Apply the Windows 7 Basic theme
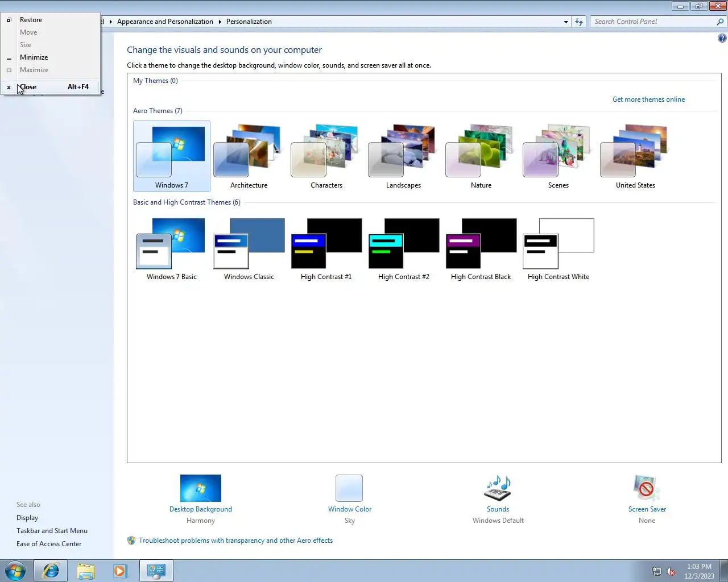Image resolution: width=728 pixels, height=582 pixels. [x=171, y=249]
